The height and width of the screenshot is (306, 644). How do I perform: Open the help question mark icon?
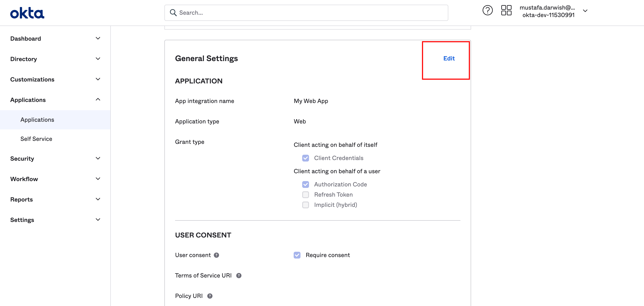(487, 10)
